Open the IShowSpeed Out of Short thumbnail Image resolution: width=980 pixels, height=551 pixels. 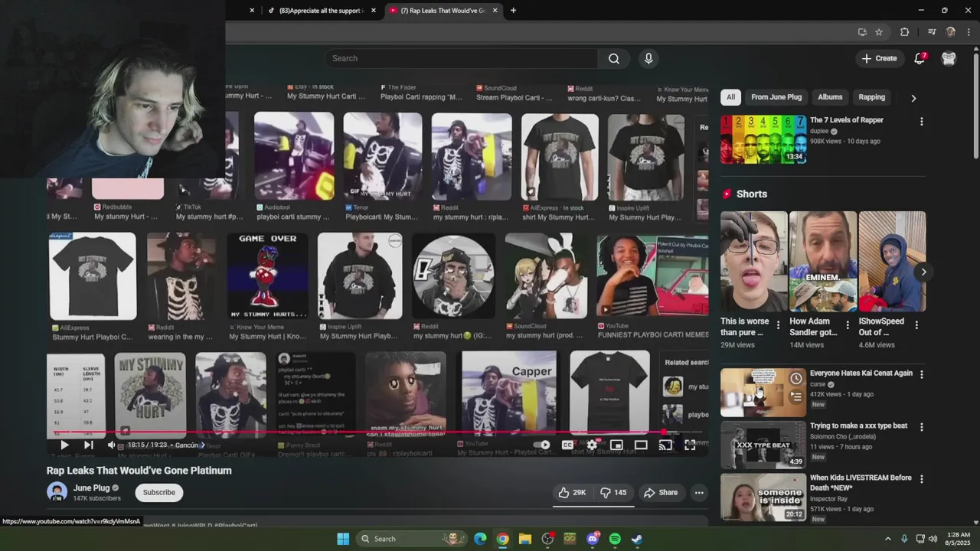point(892,262)
